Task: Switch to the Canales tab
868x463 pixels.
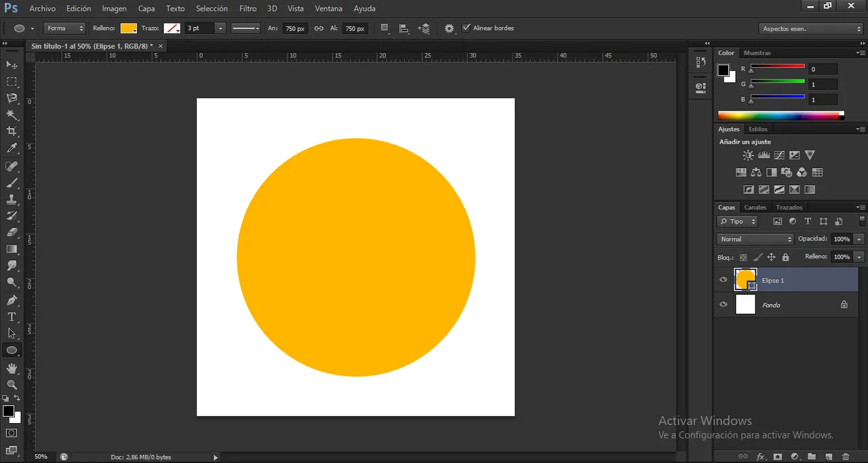Action: (755, 207)
